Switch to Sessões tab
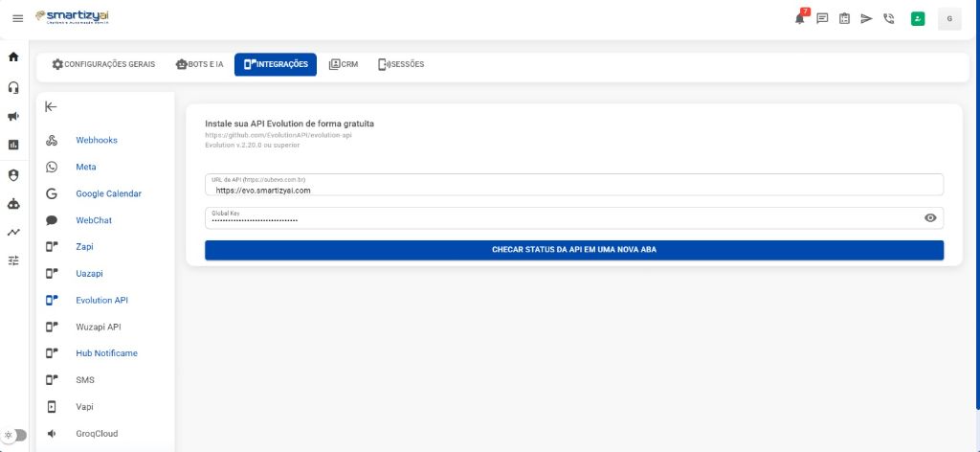The image size is (980, 452). tap(401, 64)
